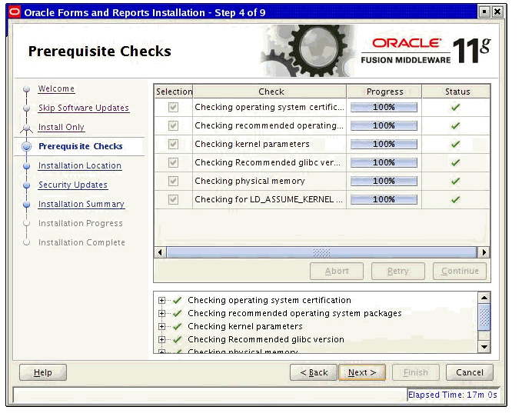Open Installation Summary step

[81, 204]
